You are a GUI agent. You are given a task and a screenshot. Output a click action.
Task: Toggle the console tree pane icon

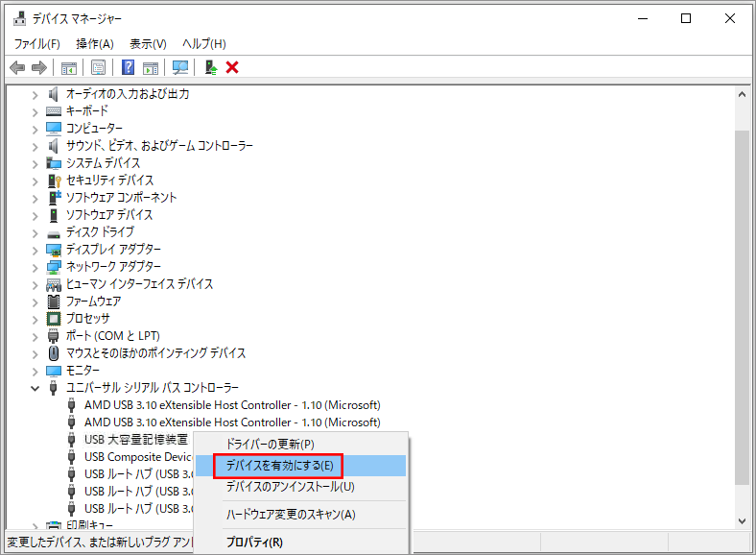[69, 68]
